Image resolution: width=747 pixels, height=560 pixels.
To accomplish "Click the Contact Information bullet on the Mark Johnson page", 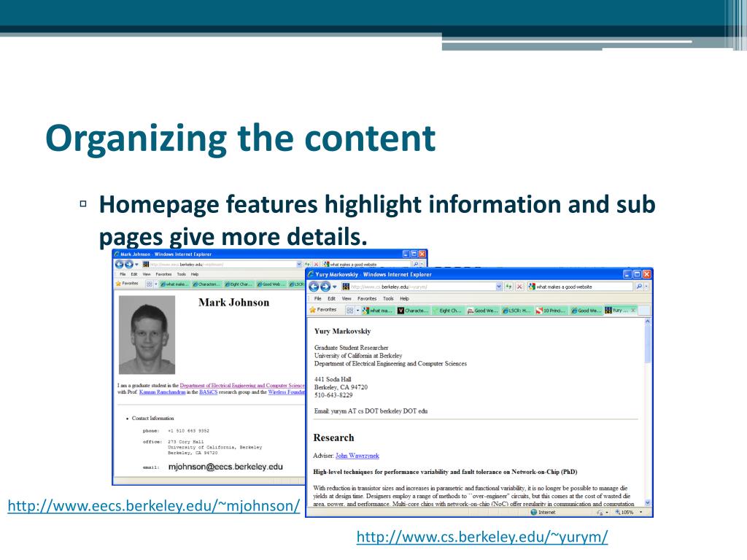I will pos(152,418).
